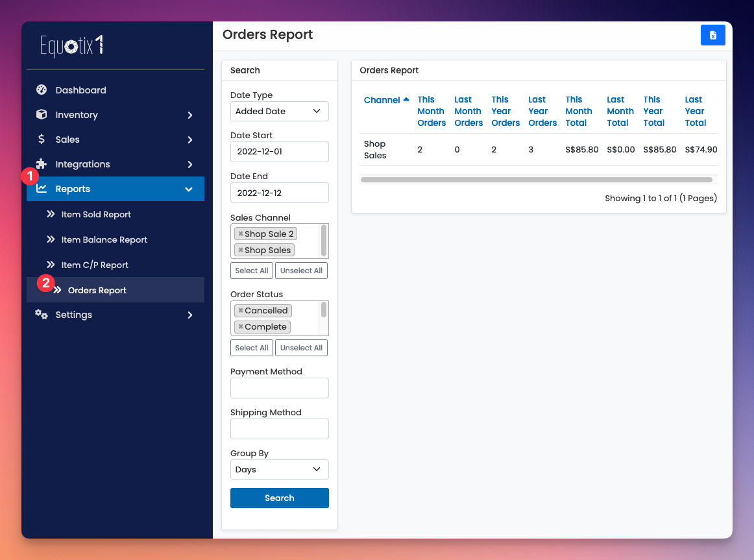Remove the Cancelled status tag
This screenshot has width=754, height=560.
(x=241, y=311)
